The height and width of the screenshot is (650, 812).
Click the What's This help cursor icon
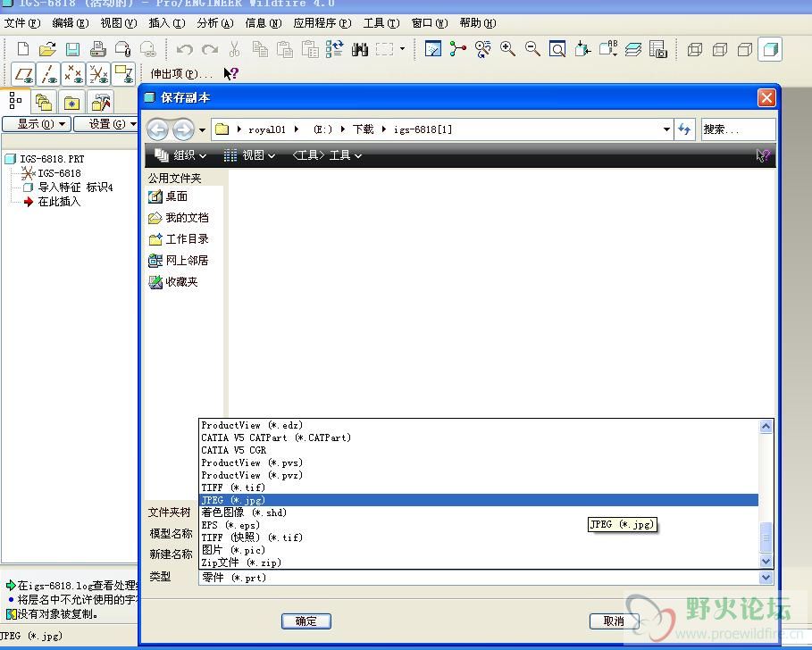(x=230, y=73)
